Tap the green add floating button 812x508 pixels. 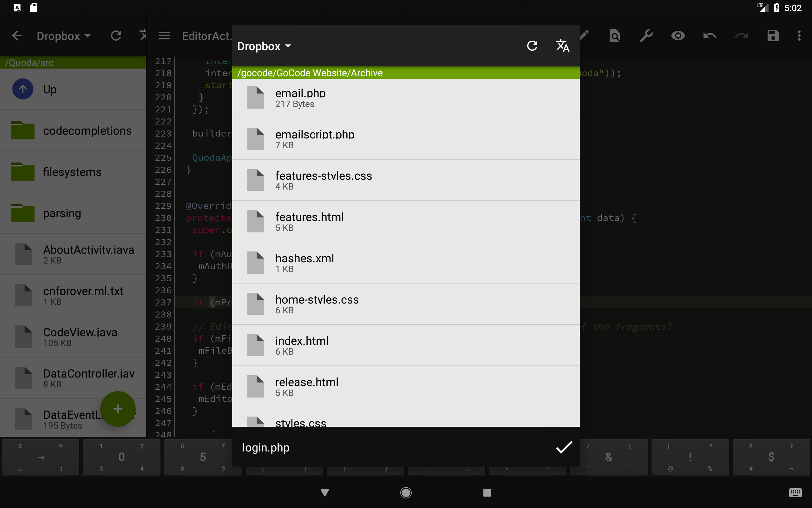click(118, 409)
